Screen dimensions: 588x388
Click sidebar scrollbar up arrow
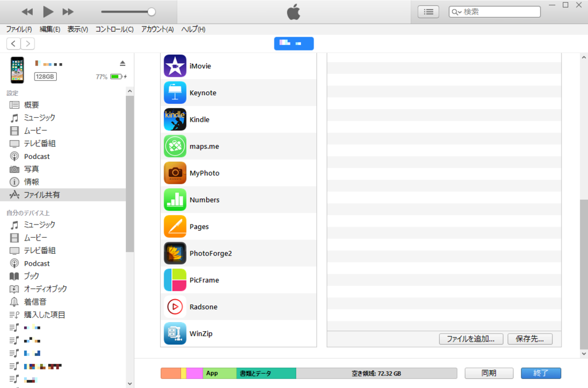130,91
